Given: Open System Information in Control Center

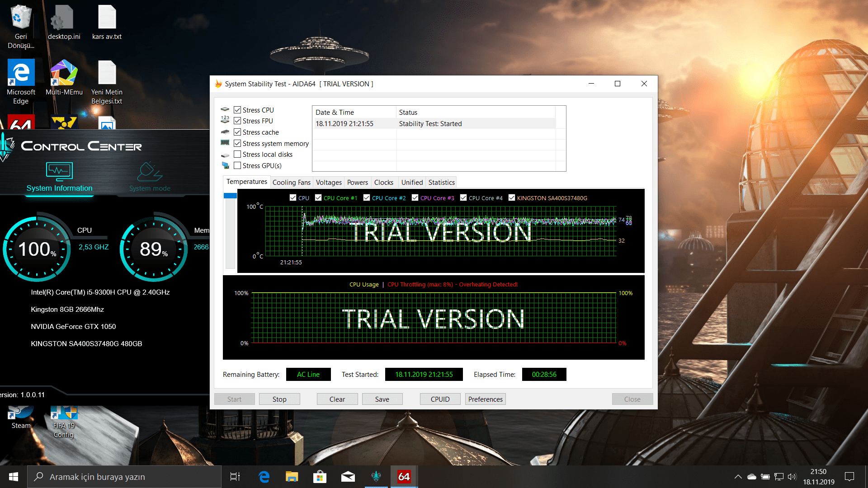Looking at the screenshot, I should [x=59, y=178].
